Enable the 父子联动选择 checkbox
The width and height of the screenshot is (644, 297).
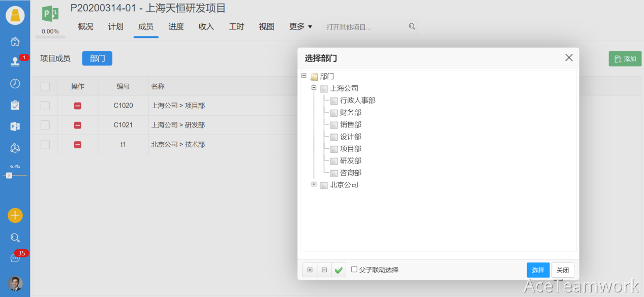[354, 270]
